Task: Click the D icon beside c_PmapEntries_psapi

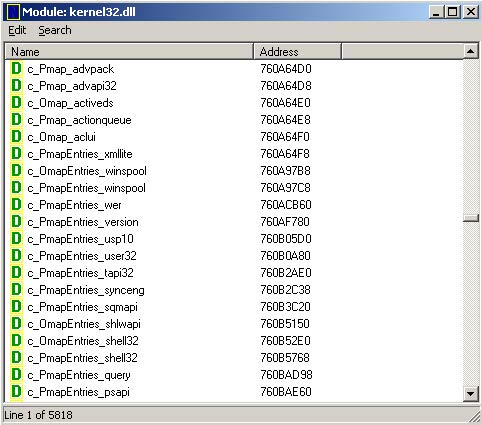Action: (16, 392)
